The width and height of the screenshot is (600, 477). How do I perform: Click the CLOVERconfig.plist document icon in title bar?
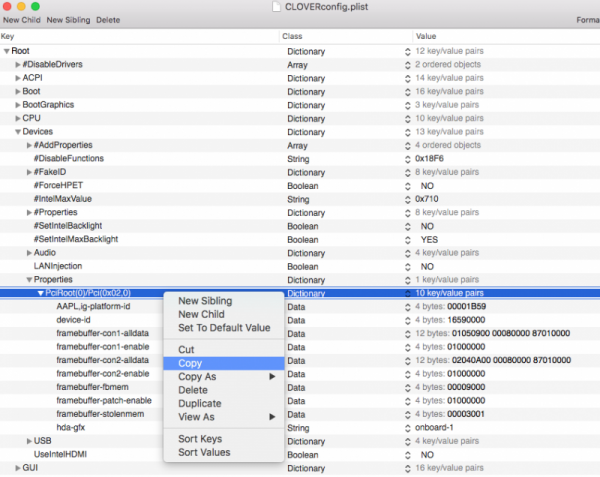[x=276, y=7]
